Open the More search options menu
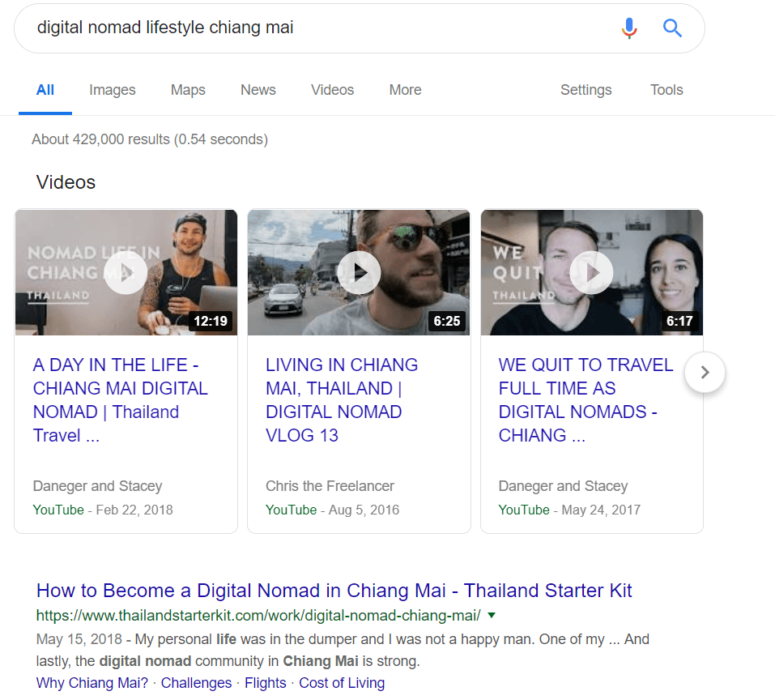The image size is (775, 700). click(405, 90)
